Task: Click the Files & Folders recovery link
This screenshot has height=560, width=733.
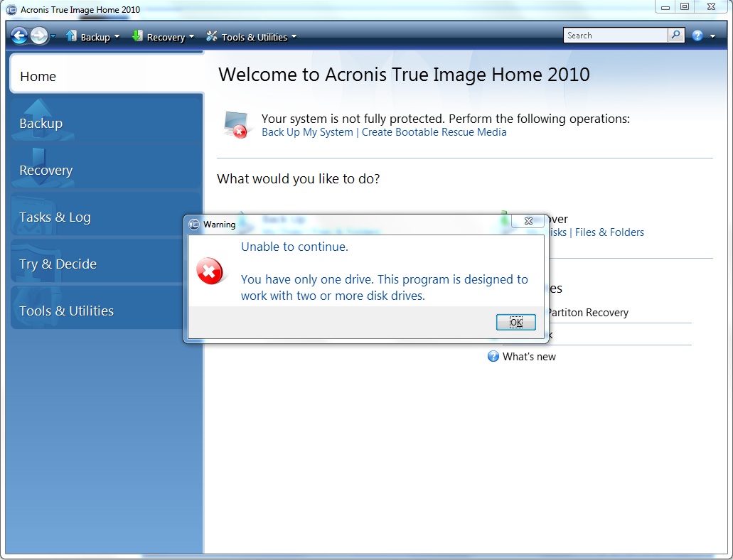Action: tap(609, 232)
